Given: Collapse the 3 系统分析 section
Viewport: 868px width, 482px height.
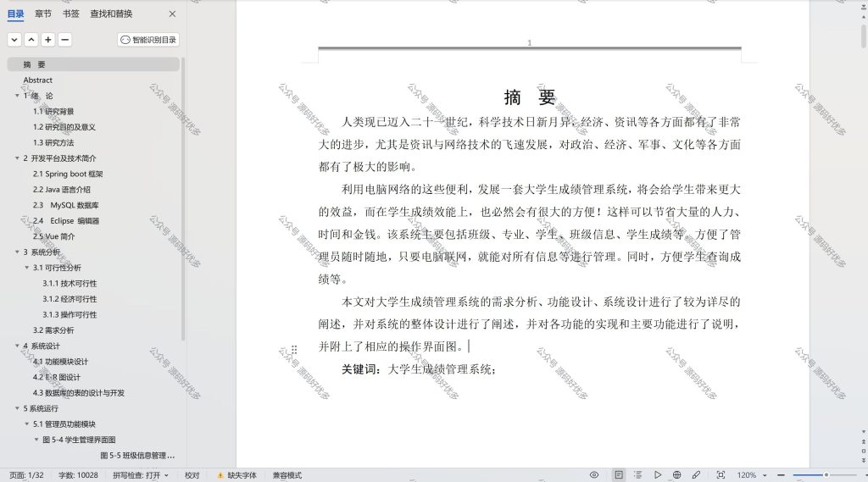Looking at the screenshot, I should click(17, 252).
